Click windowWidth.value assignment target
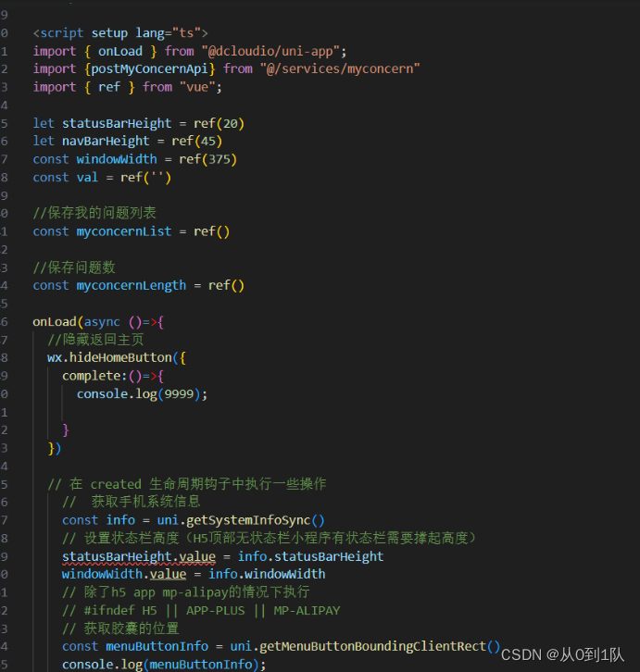Screen dimensions: 640x672 [x=124, y=574]
